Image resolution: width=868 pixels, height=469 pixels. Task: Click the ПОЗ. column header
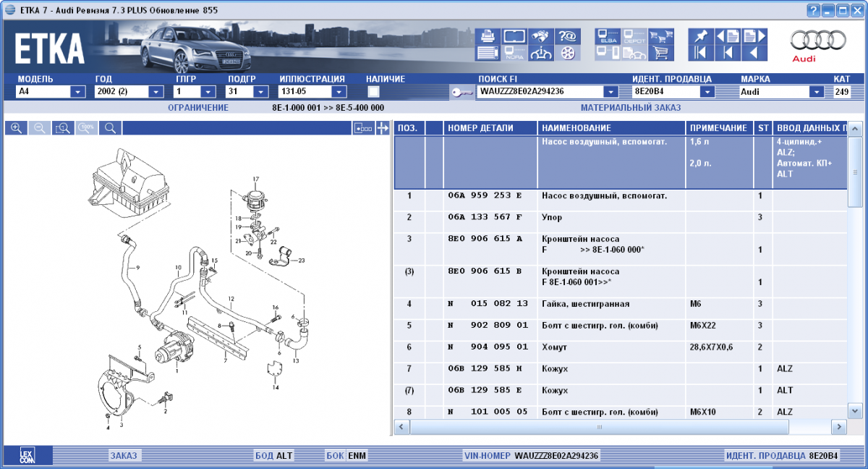click(x=409, y=128)
